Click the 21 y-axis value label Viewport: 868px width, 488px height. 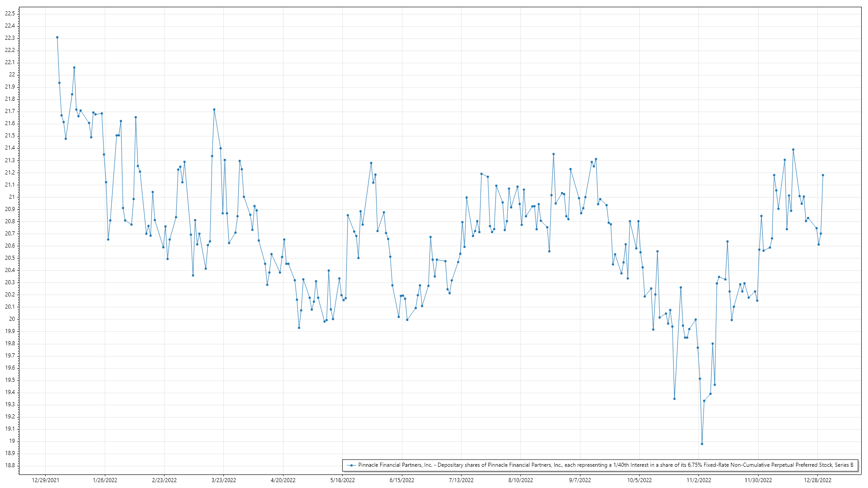pos(12,197)
